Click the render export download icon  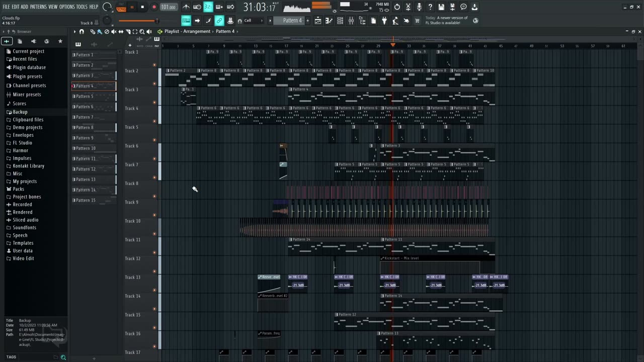(x=474, y=7)
